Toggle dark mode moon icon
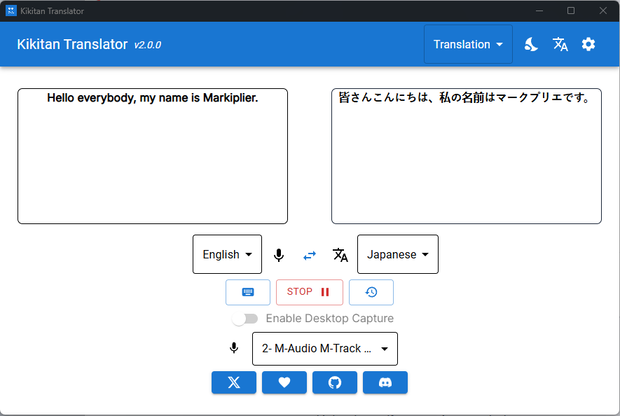 click(x=531, y=44)
